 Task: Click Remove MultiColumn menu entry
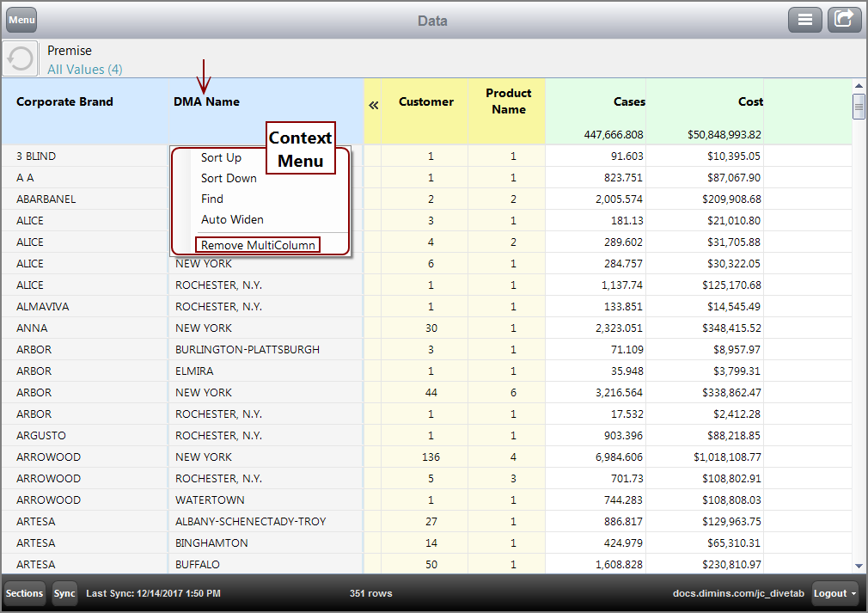tap(258, 245)
